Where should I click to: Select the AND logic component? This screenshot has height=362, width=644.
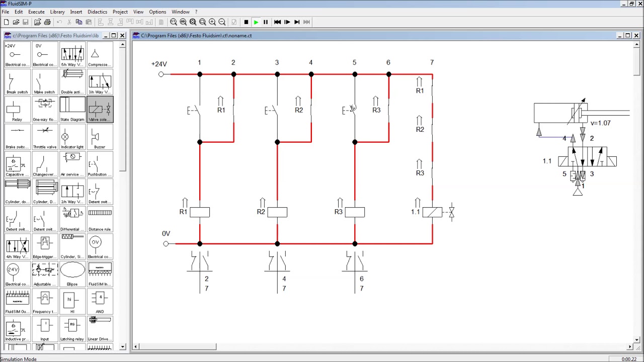100,302
